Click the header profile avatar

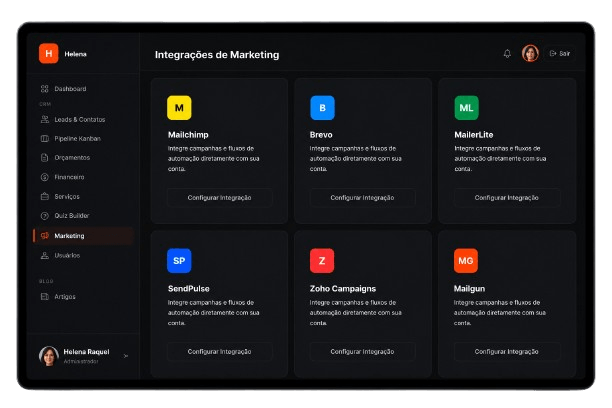click(x=530, y=53)
